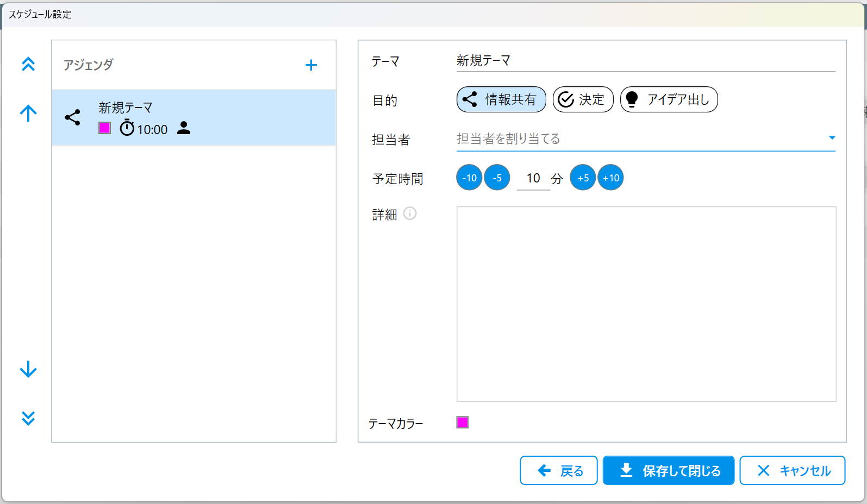Screen dimensions: 867x504
Task: Decrease scheduled time by 10 minutes
Action: coord(469,178)
